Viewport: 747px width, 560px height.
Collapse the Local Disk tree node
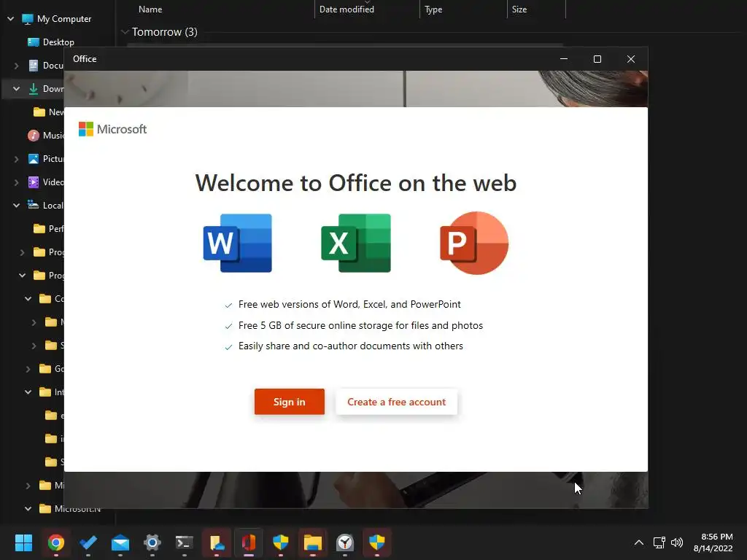tap(16, 205)
